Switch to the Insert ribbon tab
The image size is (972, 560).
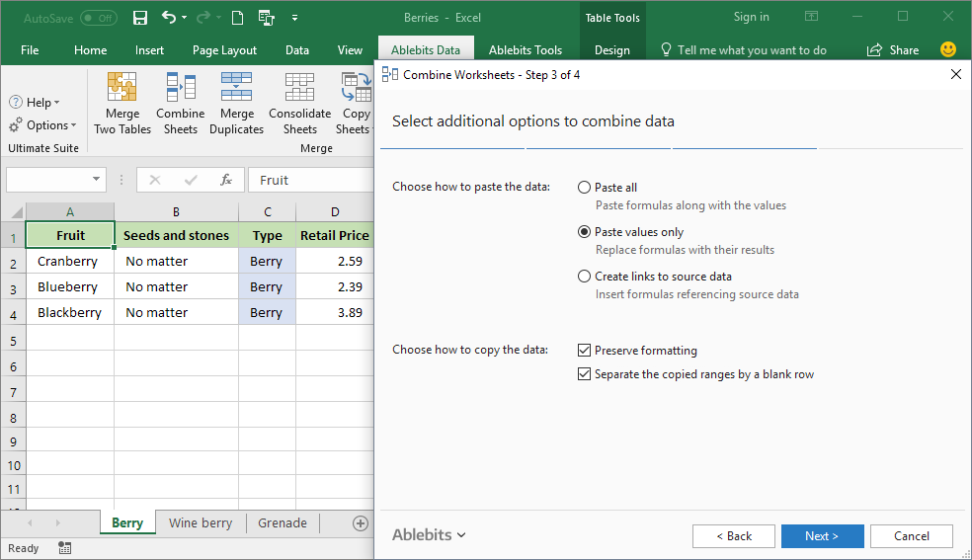[x=149, y=50]
